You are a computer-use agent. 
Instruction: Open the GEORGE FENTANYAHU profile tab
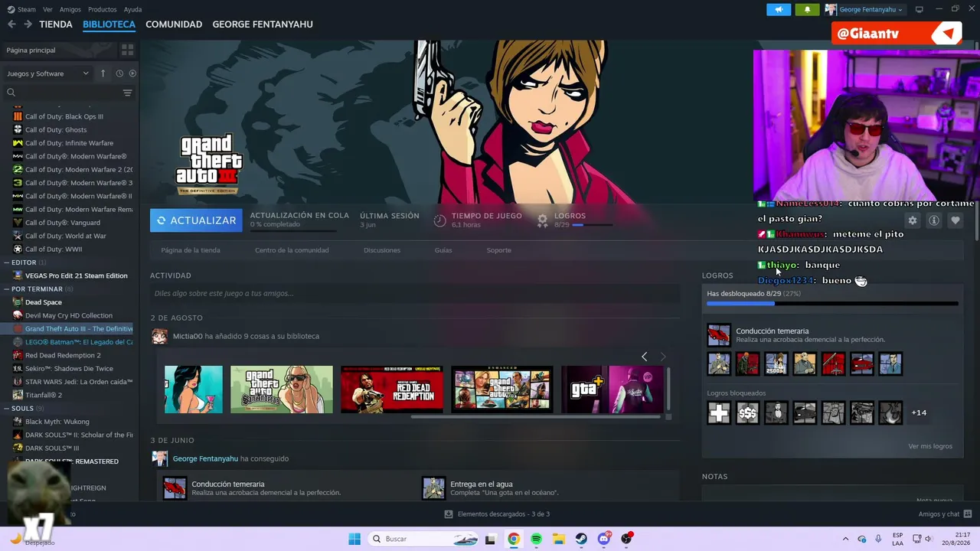263,24
